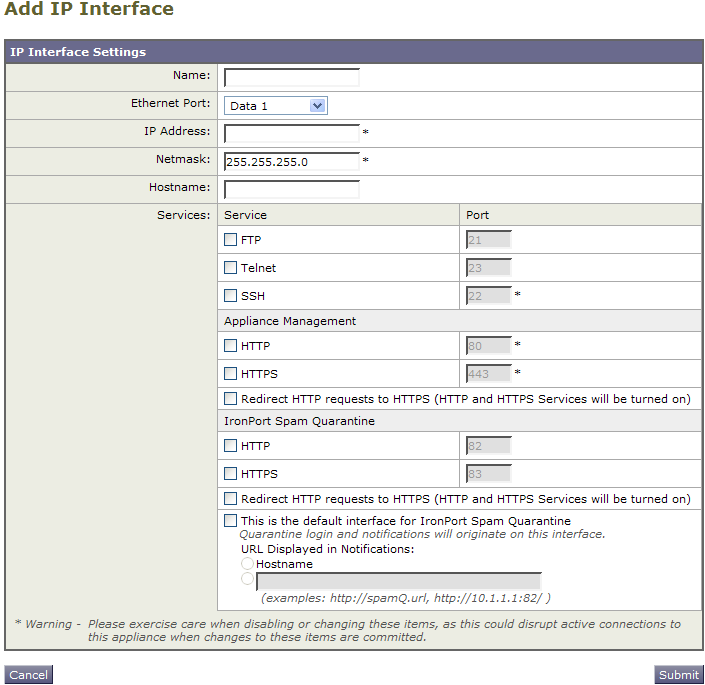This screenshot has width=705, height=685.
Task: Focus the IP Address text field
Action: 292,133
